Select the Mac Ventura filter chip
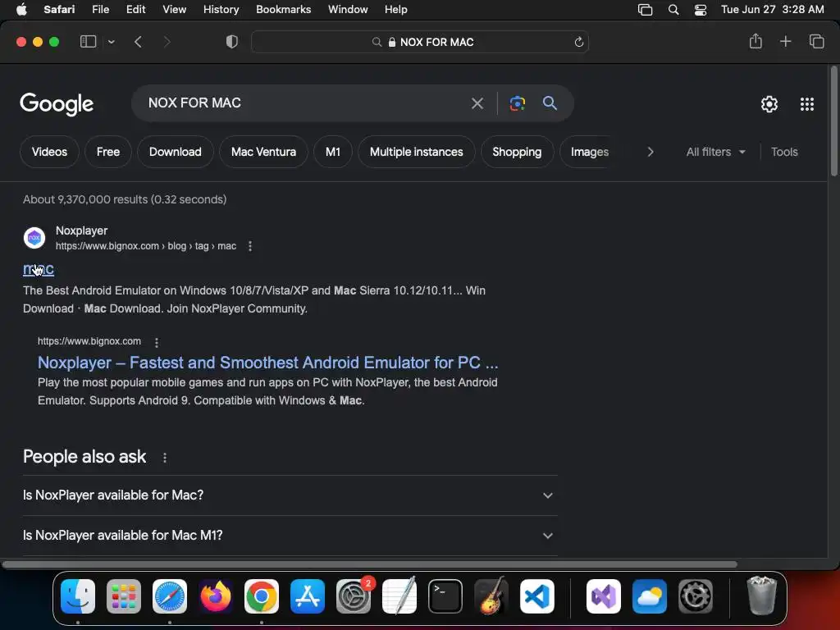Image resolution: width=840 pixels, height=630 pixels. pos(263,152)
